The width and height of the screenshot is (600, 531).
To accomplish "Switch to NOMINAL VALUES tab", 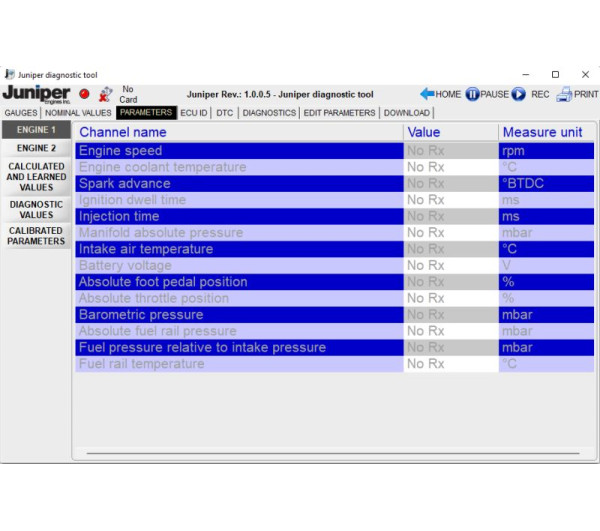I will tap(78, 113).
